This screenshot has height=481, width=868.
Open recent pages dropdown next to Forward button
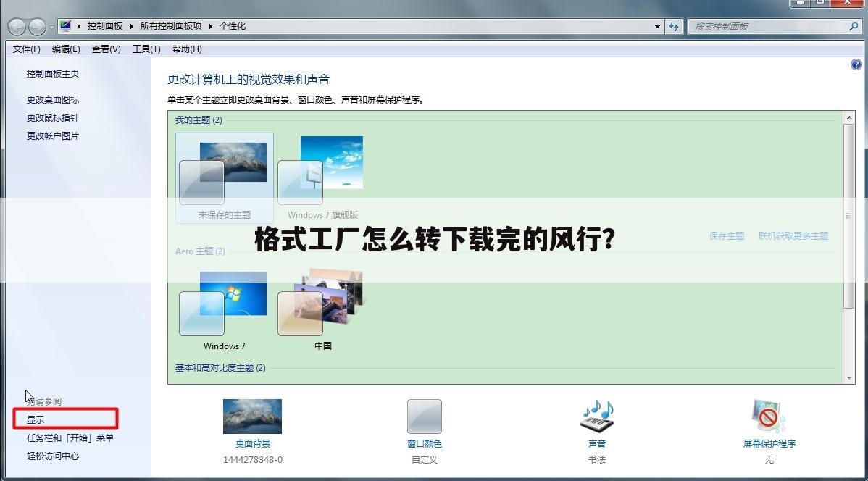(x=51, y=27)
